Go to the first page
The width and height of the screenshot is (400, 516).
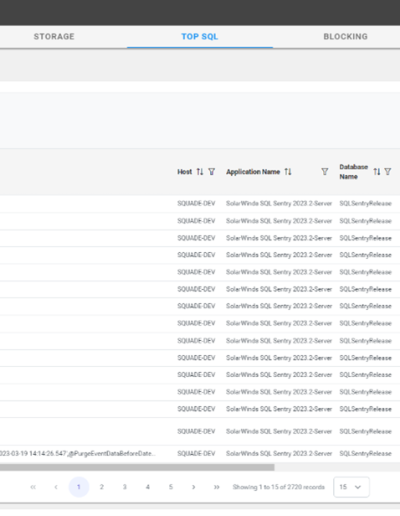[33, 487]
